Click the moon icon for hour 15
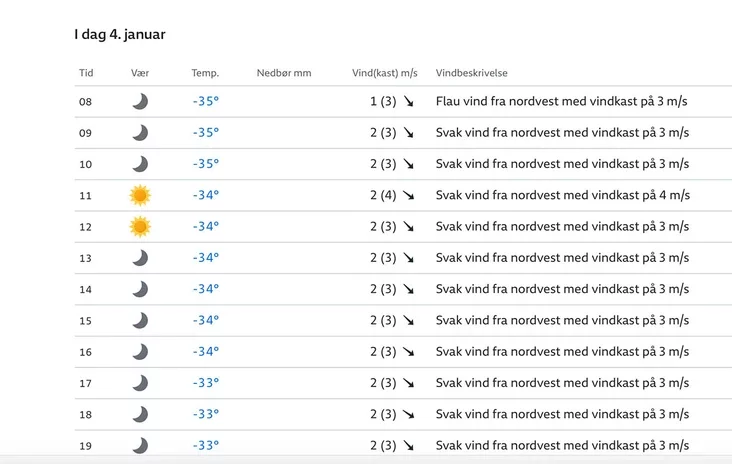Image resolution: width=732 pixels, height=464 pixels. (140, 320)
